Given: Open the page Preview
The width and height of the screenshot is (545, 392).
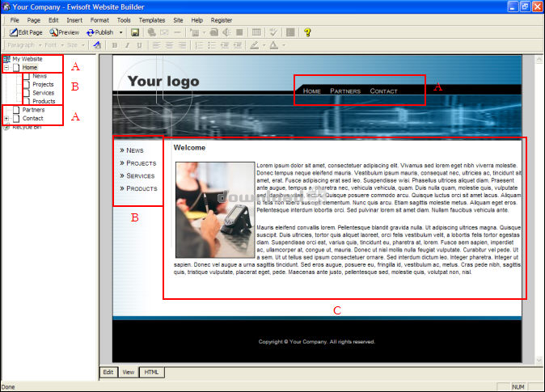Looking at the screenshot, I should (65, 32).
